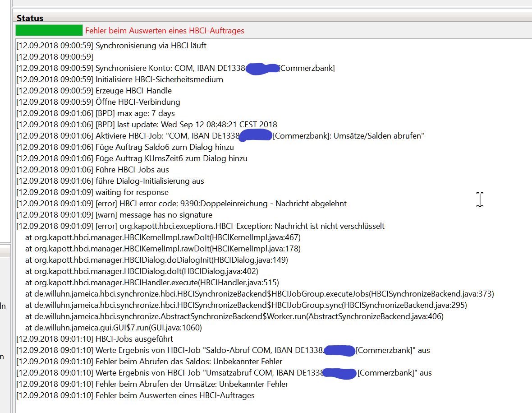
Task: Click "Fehler beim Abrufen der Umsätze" log line
Action: tap(192, 384)
